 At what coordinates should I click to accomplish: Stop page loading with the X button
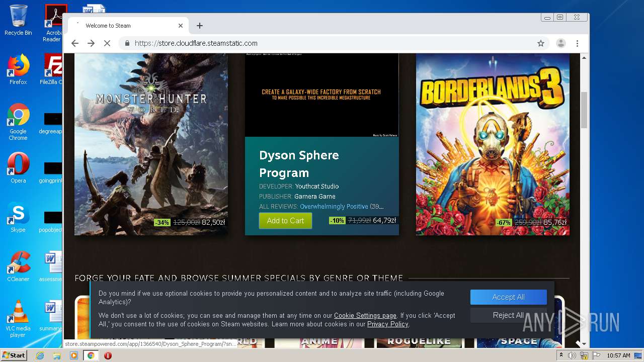[x=107, y=43]
